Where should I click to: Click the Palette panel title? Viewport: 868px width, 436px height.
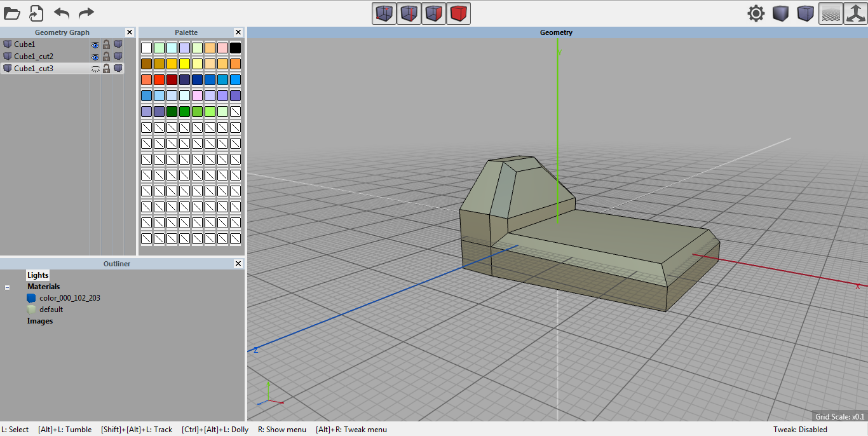[186, 32]
